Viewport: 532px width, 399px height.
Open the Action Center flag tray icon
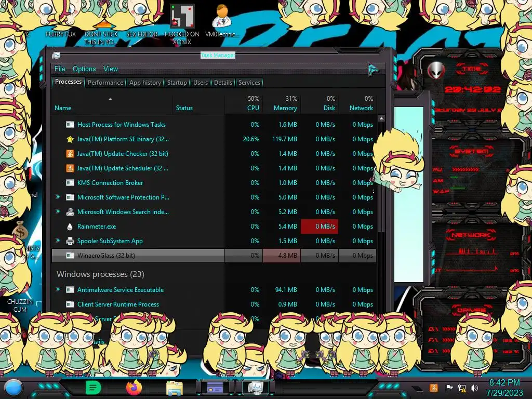click(449, 388)
